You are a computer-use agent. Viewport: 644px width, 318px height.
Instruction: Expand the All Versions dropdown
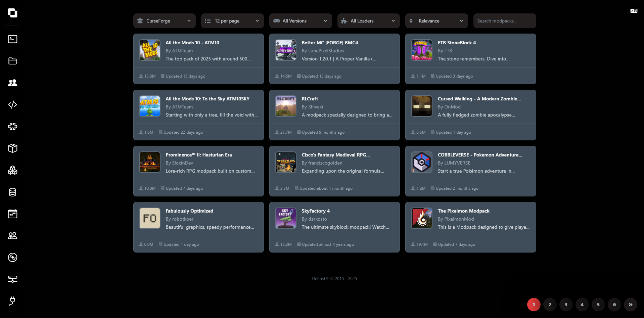point(300,21)
